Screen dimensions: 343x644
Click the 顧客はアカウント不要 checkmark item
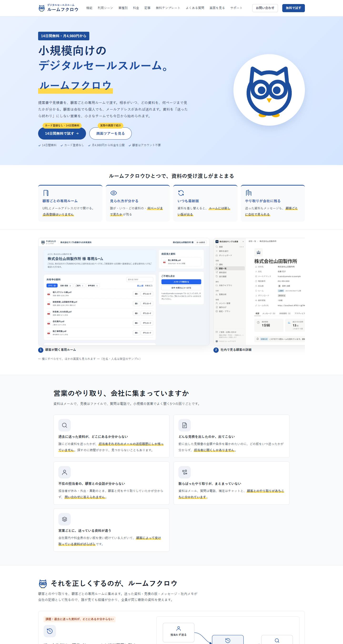pos(145,145)
